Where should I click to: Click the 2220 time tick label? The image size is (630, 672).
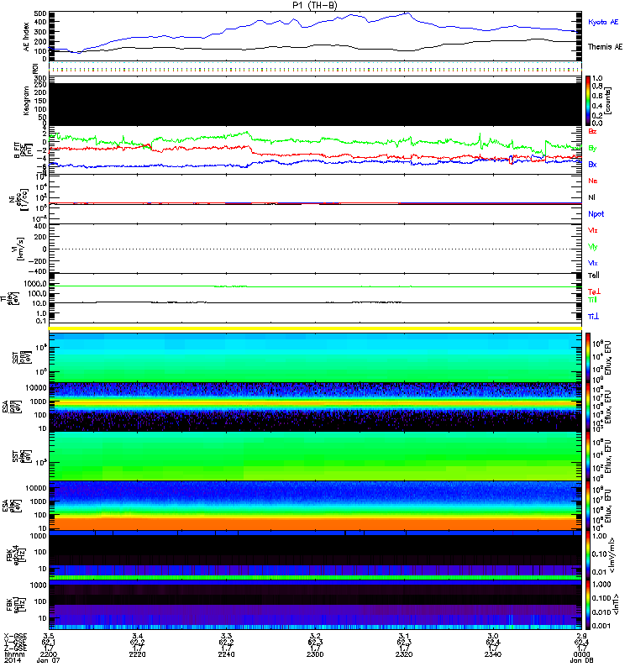point(137,654)
